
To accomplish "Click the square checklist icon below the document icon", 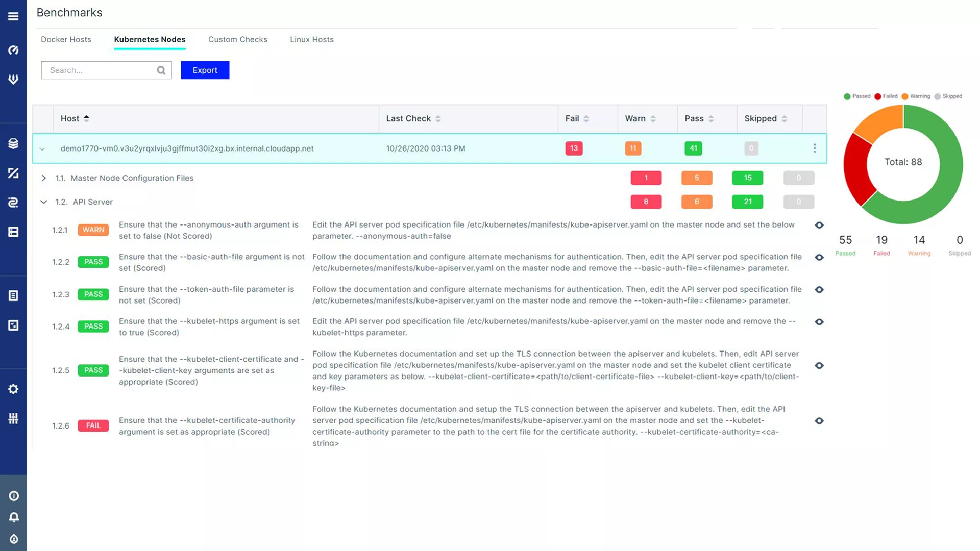I will [13, 325].
